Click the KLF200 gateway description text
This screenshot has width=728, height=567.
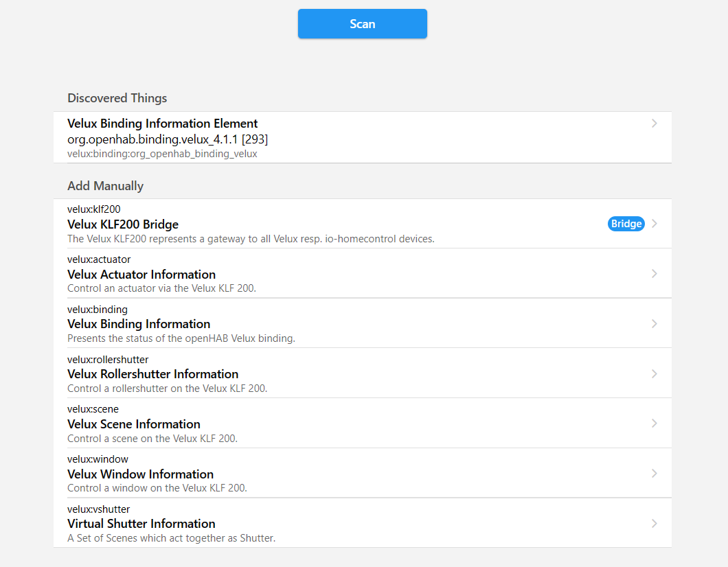251,239
